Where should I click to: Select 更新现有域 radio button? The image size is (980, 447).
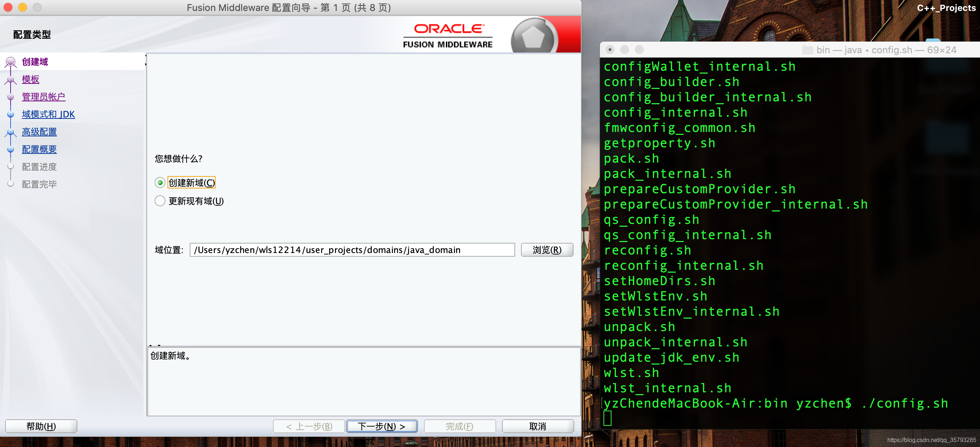pyautogui.click(x=160, y=201)
